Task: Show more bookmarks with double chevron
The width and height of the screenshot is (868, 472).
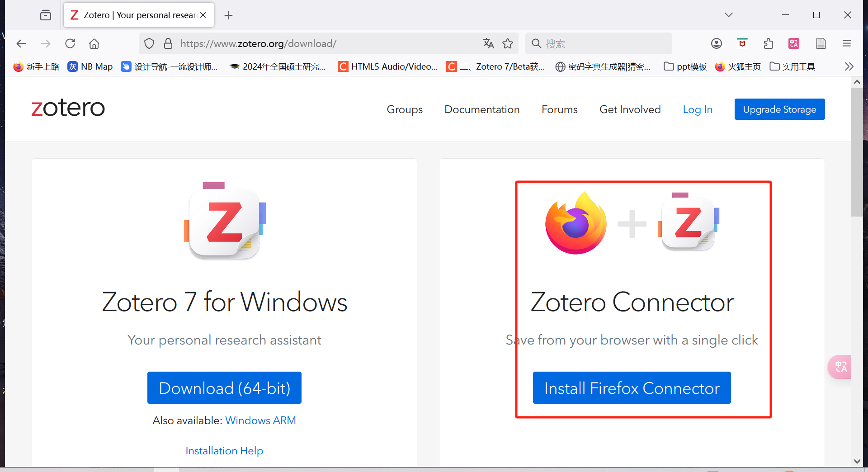Action: tap(849, 66)
